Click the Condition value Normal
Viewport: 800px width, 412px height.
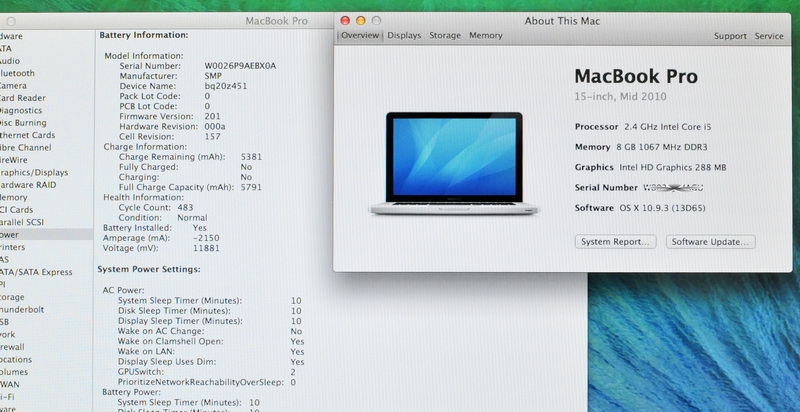tap(192, 218)
